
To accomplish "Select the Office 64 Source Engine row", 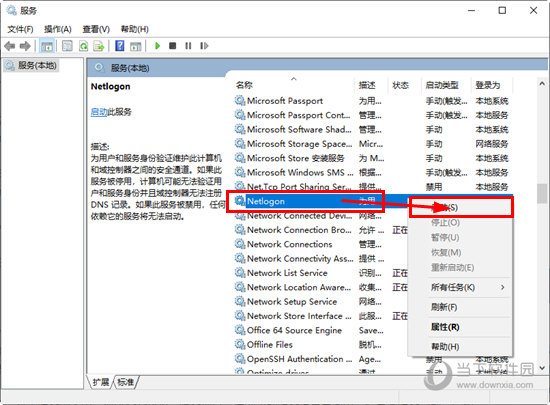I will pyautogui.click(x=321, y=330).
